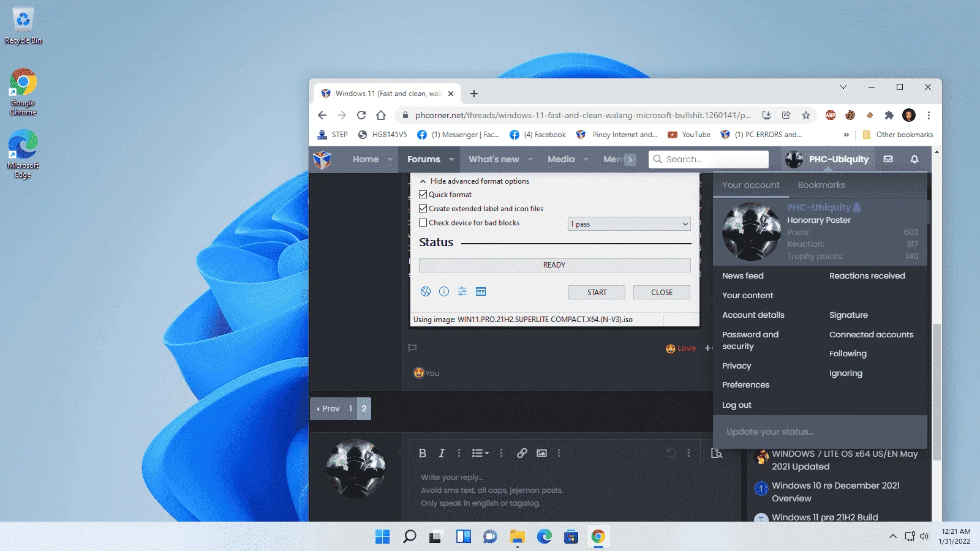The width and height of the screenshot is (980, 551).
Task: Click the PHCorner site logo
Action: [322, 160]
